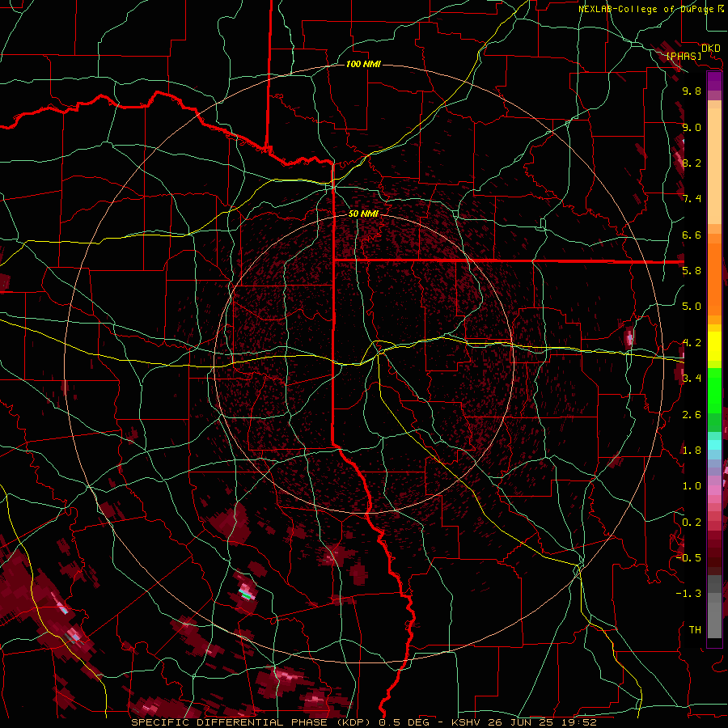The height and width of the screenshot is (728, 728).
Task: Click the 2.6 scale value
Action: (692, 415)
